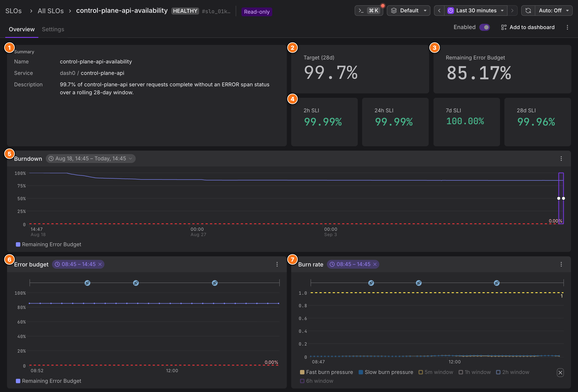Click Add to dashboard button
Screen dimensions: 578x392
pos(528,27)
